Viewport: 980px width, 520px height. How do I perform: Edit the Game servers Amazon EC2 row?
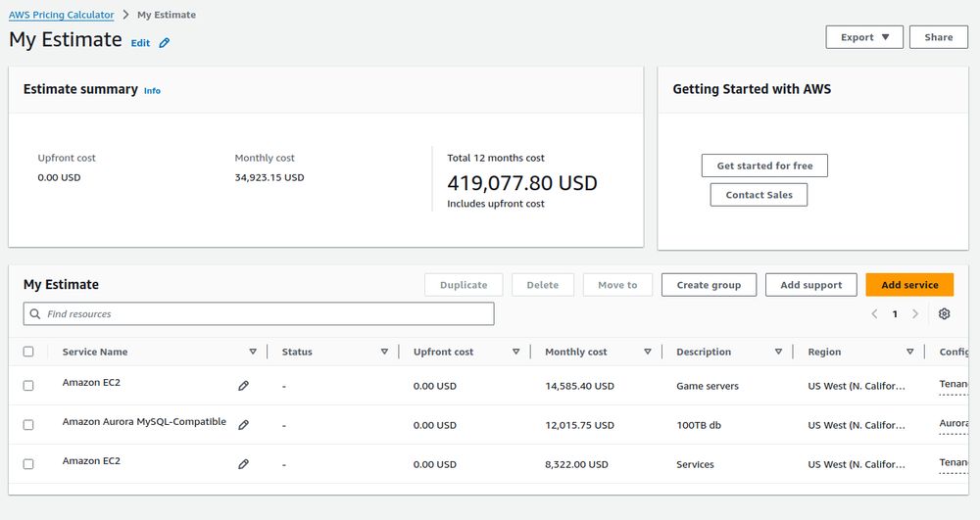click(x=244, y=386)
